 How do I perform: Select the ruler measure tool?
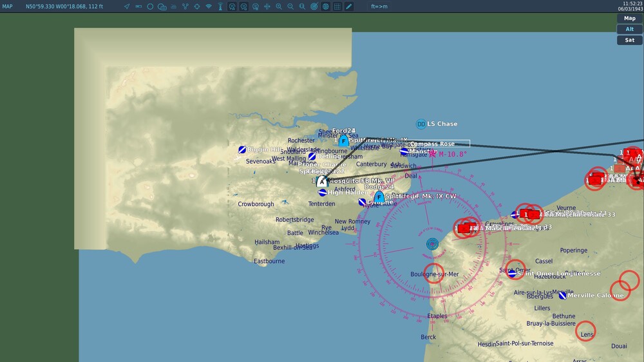click(x=138, y=6)
